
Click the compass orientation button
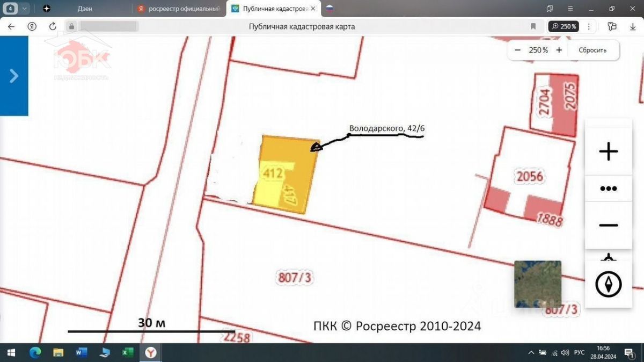pos(609,284)
